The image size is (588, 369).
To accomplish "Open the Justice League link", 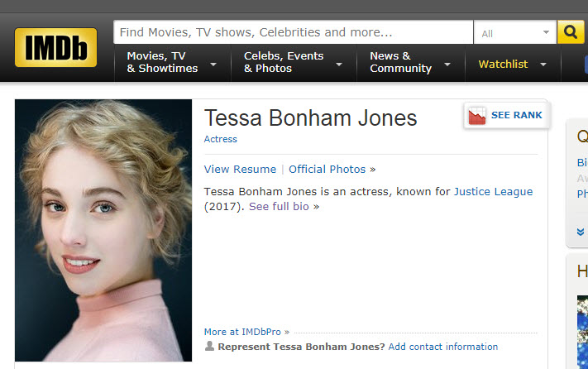I will pos(493,192).
